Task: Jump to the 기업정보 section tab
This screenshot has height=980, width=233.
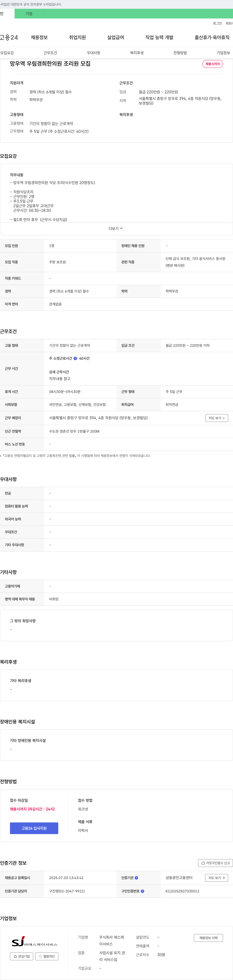Action: click(223, 53)
